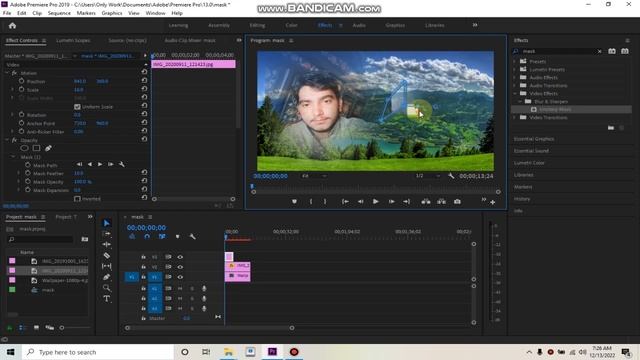Expand the Scale property
640x360 pixels.
pyautogui.click(x=13, y=89)
